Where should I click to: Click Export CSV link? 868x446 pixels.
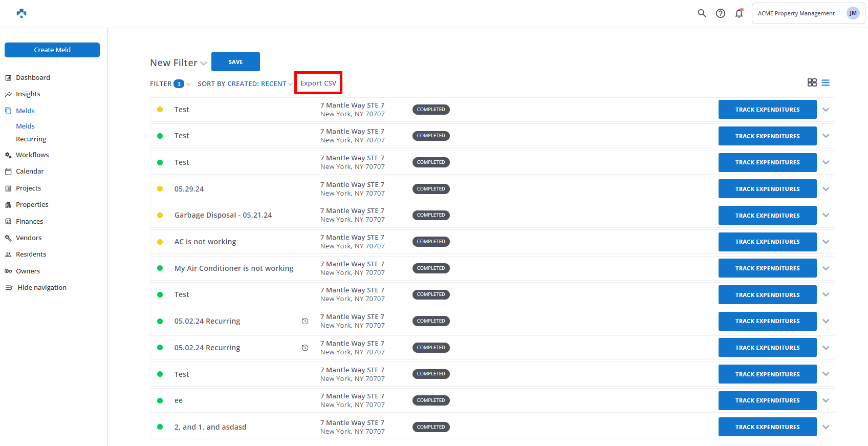pyautogui.click(x=318, y=83)
